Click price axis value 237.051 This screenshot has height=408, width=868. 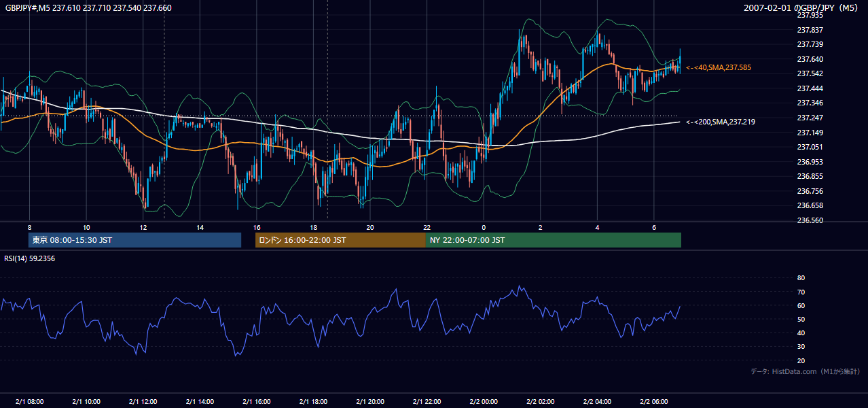[810, 147]
